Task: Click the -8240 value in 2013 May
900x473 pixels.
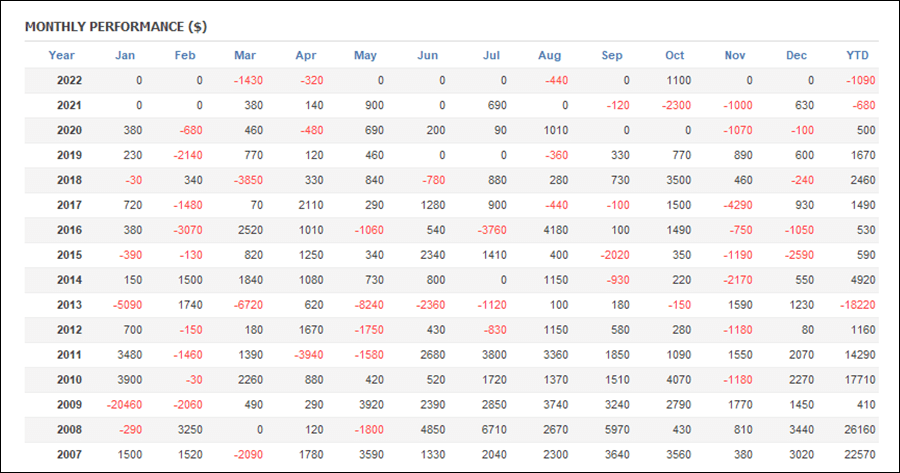Action: (x=369, y=305)
